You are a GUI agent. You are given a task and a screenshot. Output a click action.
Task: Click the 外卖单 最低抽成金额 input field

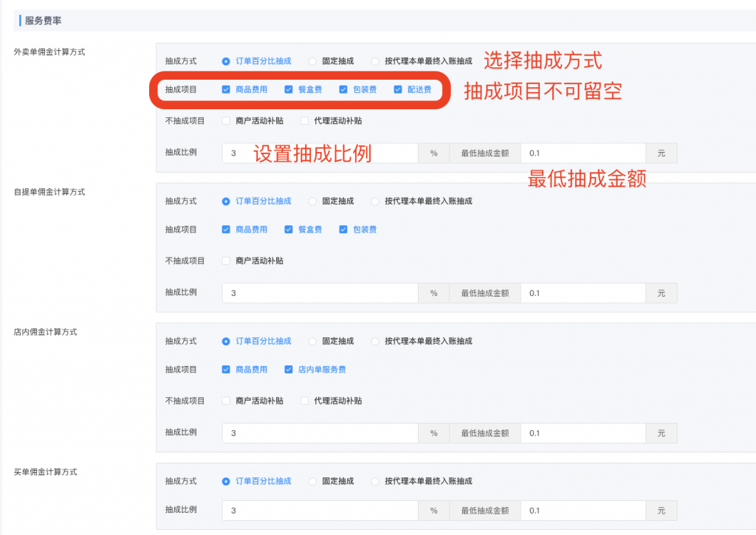click(583, 153)
